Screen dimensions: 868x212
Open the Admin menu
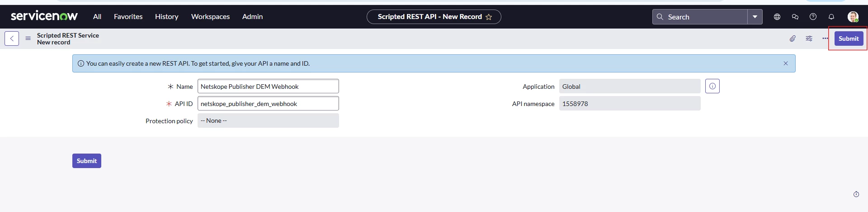click(x=252, y=17)
